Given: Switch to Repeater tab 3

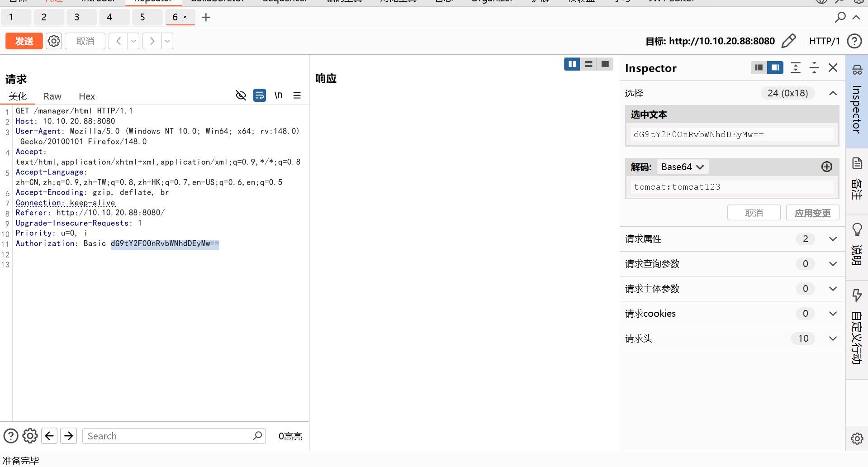Looking at the screenshot, I should (77, 17).
